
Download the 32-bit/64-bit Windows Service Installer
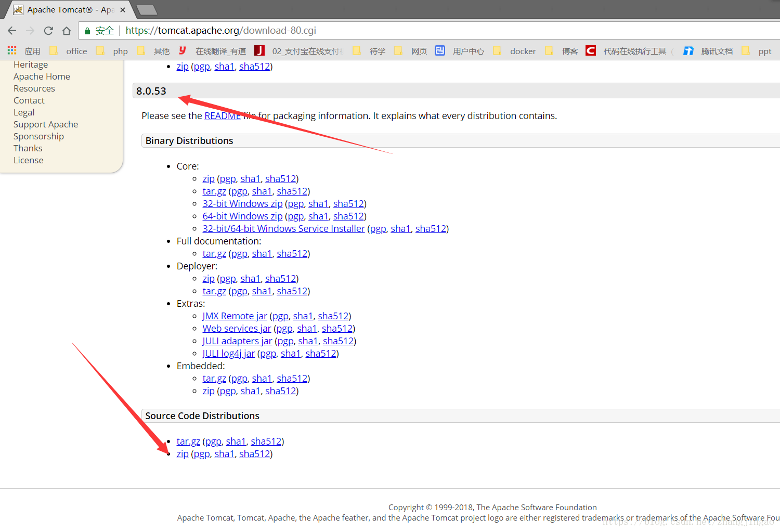[283, 229]
